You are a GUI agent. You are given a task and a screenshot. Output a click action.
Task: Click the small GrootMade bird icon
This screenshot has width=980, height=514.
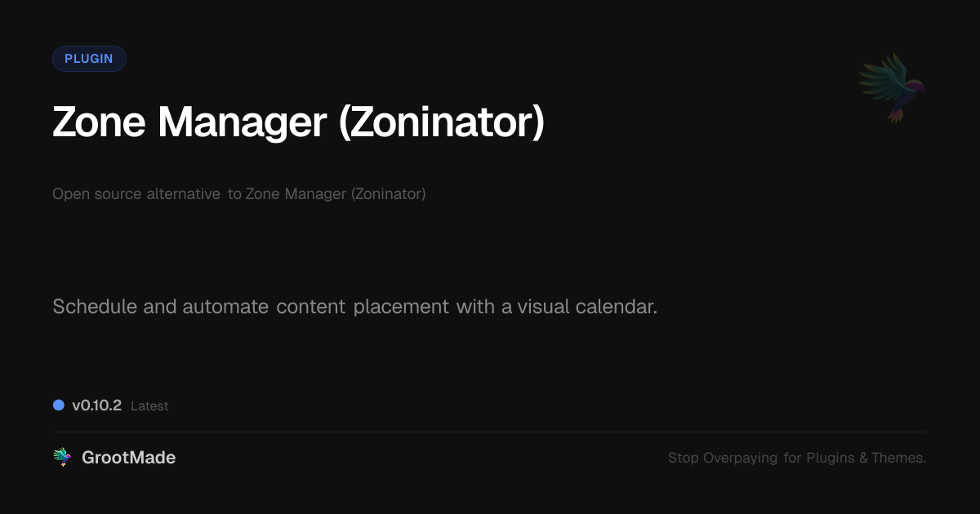(62, 458)
